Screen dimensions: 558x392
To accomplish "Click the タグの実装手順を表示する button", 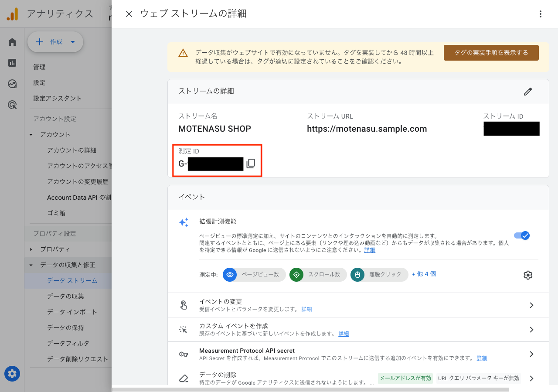I will [491, 52].
